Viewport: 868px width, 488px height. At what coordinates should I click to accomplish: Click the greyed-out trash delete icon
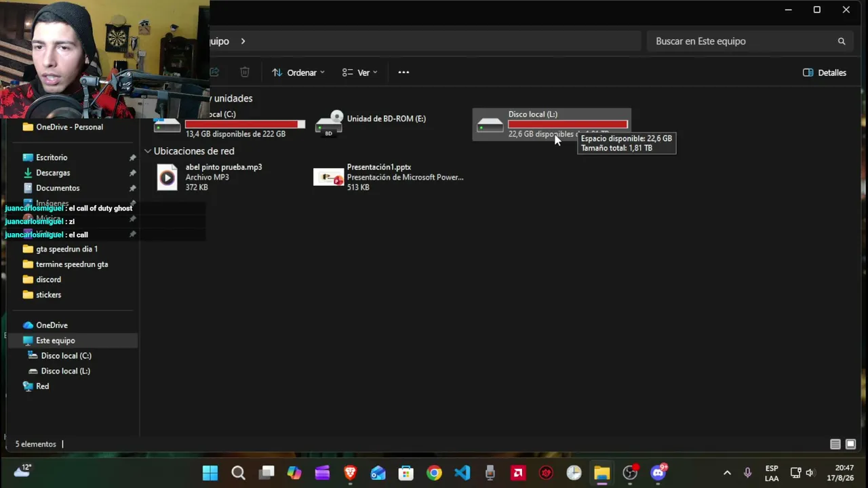tap(245, 73)
